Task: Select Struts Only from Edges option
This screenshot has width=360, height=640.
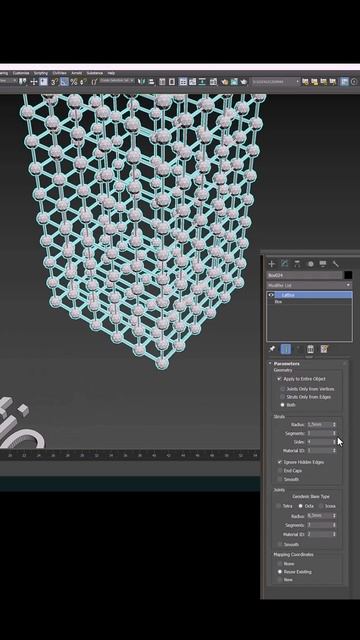Action: (282, 397)
